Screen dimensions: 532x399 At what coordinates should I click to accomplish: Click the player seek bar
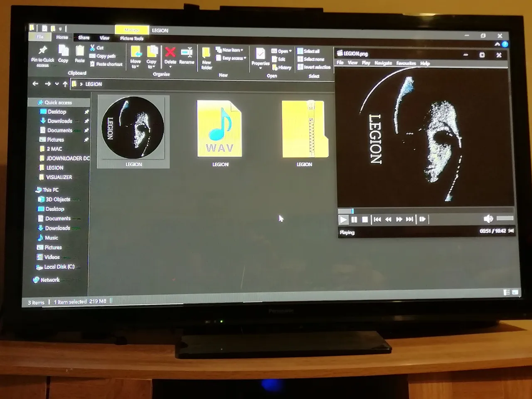pos(426,211)
